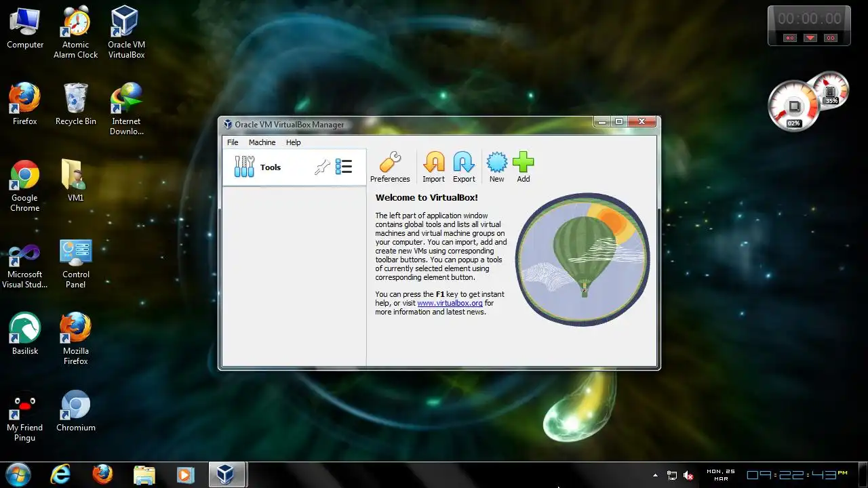Select the Internet Download shortcut
The image size is (868, 488).
[x=127, y=109]
